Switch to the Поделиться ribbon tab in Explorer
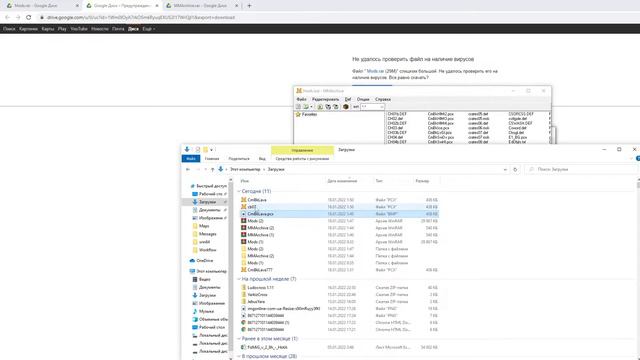640x360 pixels. coord(239,158)
